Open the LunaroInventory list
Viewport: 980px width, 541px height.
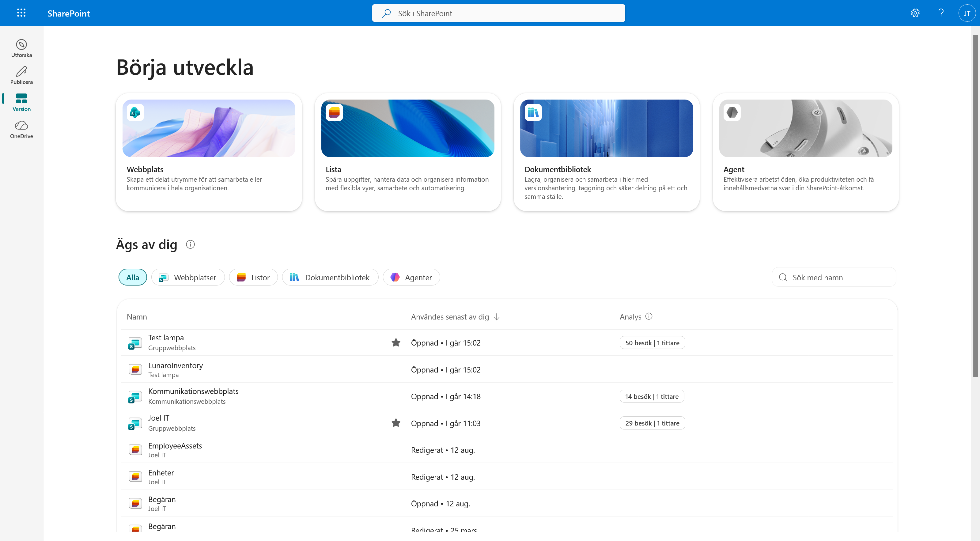click(x=175, y=365)
